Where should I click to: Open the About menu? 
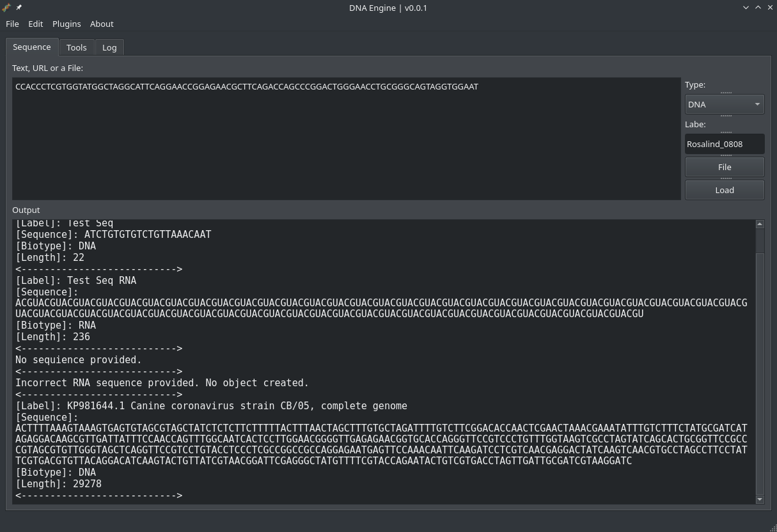(x=102, y=24)
